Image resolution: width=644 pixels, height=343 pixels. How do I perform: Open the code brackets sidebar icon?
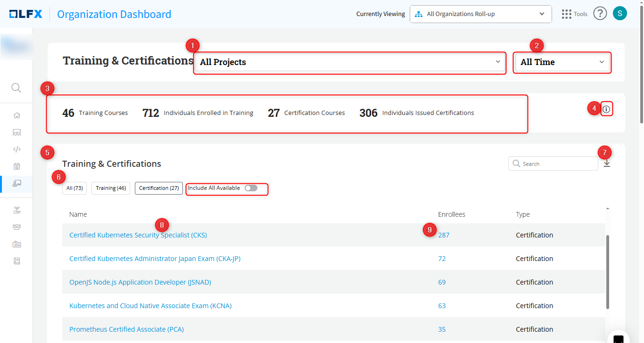(x=17, y=149)
